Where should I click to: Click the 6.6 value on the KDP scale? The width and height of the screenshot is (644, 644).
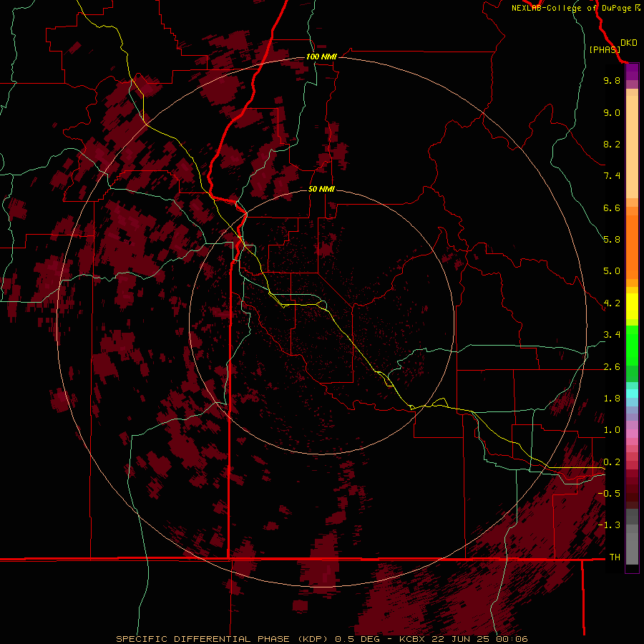[x=612, y=208]
